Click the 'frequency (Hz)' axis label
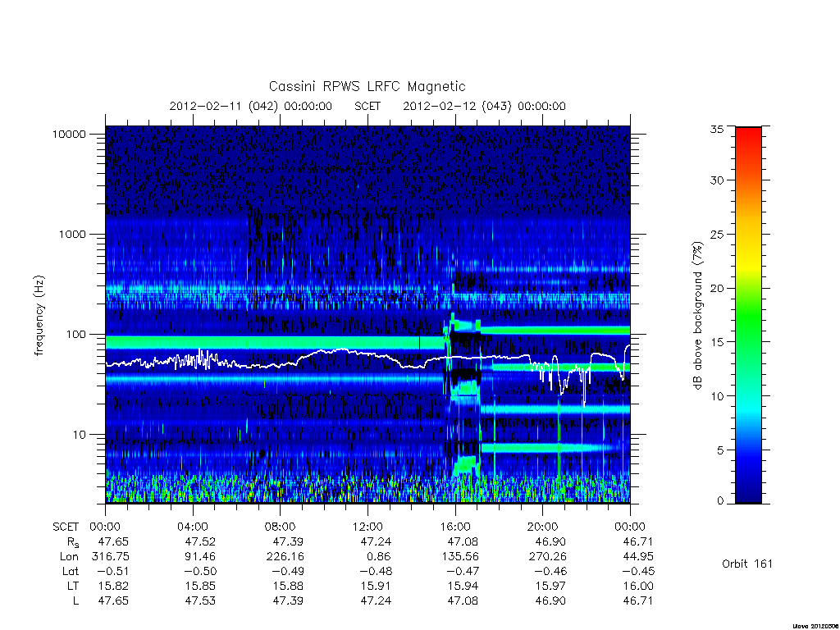The height and width of the screenshot is (630, 840). [x=39, y=316]
